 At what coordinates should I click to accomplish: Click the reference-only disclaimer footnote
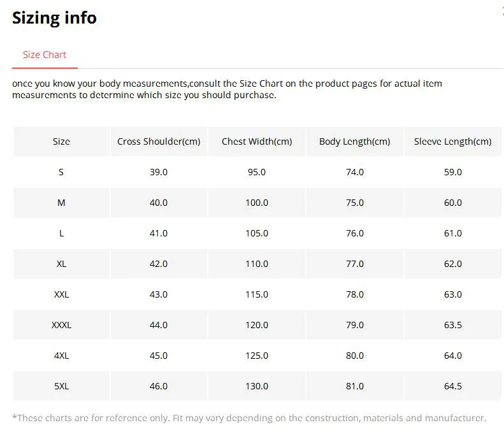click(x=249, y=418)
